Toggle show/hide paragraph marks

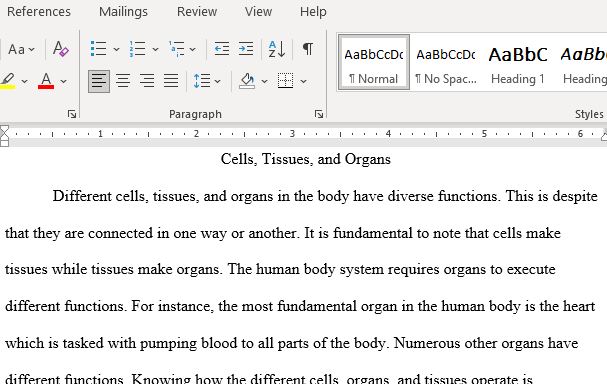click(x=308, y=49)
